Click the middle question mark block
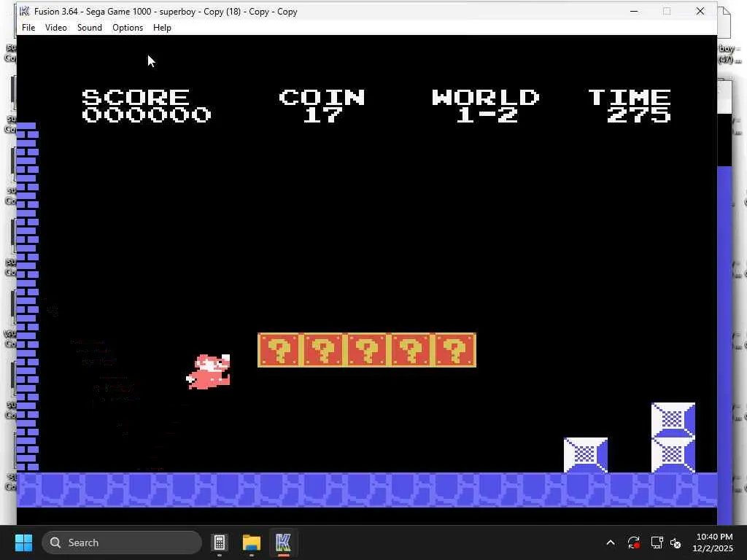 pyautogui.click(x=367, y=351)
